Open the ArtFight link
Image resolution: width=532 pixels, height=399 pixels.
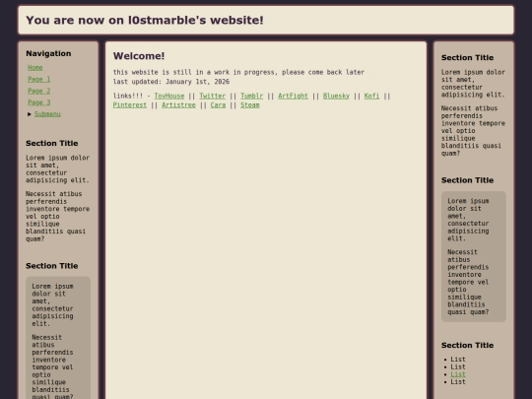[294, 96]
